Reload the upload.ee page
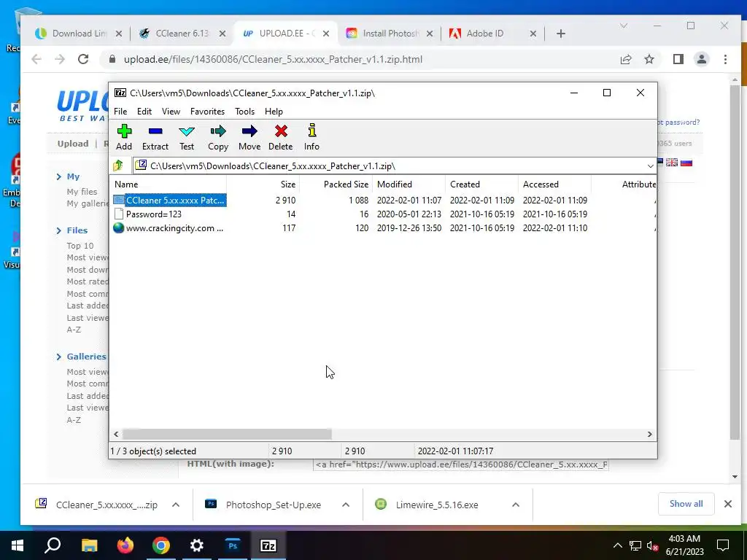Viewport: 747px width, 560px height. tap(83, 59)
